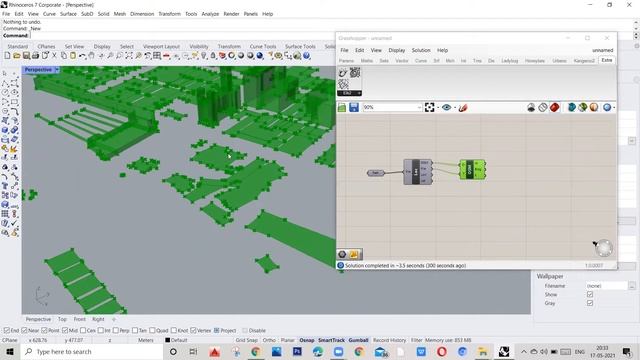Open the Grasshopper zoom percentage dropdown
Viewport: 640px width, 360px height.
coord(419,107)
